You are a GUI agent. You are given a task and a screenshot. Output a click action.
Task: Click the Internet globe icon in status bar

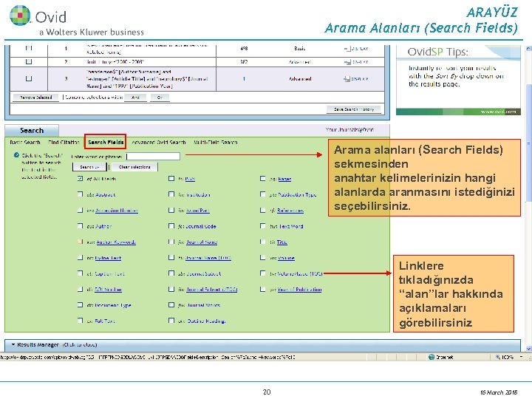432,357
